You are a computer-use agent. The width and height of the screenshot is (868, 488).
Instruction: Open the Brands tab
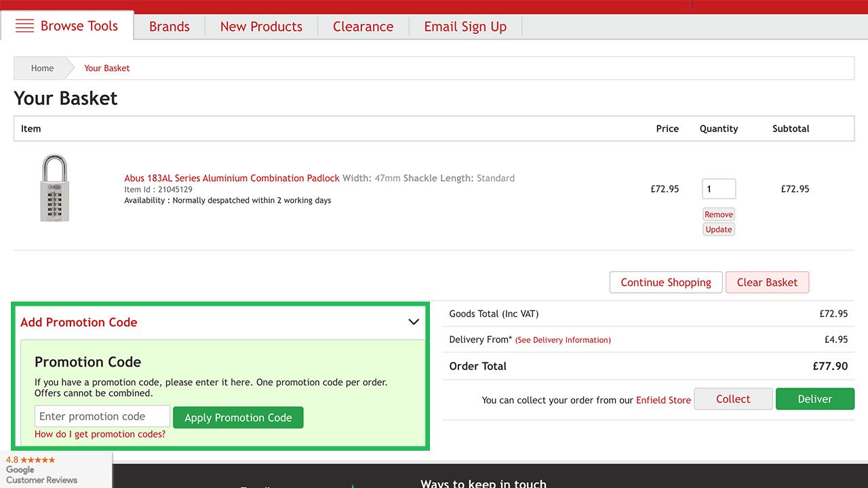[x=170, y=26]
